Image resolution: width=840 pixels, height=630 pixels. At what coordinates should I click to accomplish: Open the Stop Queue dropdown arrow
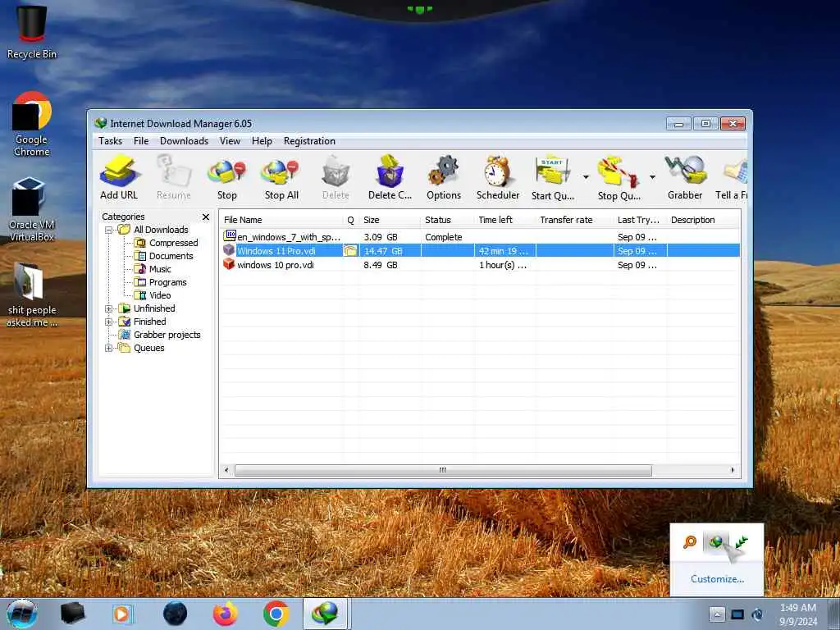pos(652,177)
